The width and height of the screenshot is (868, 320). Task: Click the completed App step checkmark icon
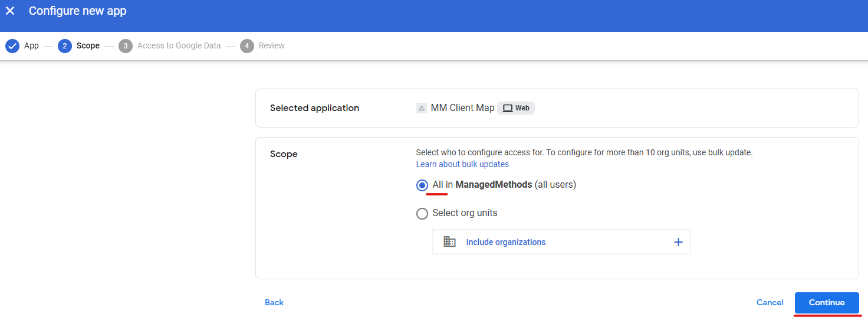tap(12, 46)
